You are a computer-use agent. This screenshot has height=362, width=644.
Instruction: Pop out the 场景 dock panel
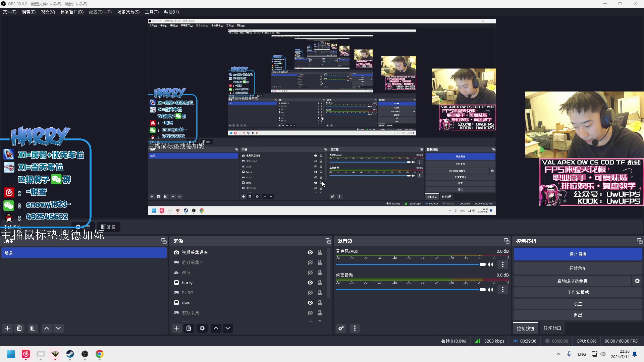164,241
